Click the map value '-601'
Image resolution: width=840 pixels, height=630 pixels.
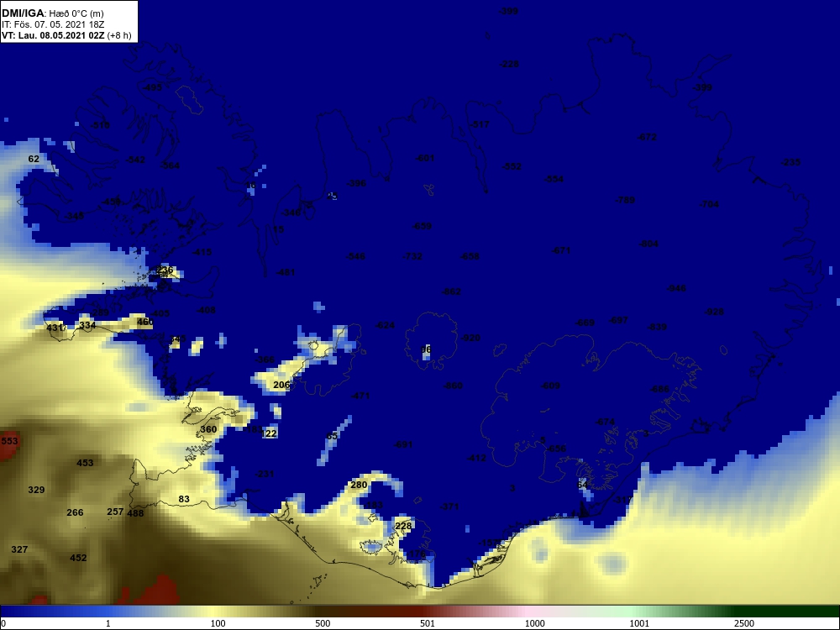[425, 158]
